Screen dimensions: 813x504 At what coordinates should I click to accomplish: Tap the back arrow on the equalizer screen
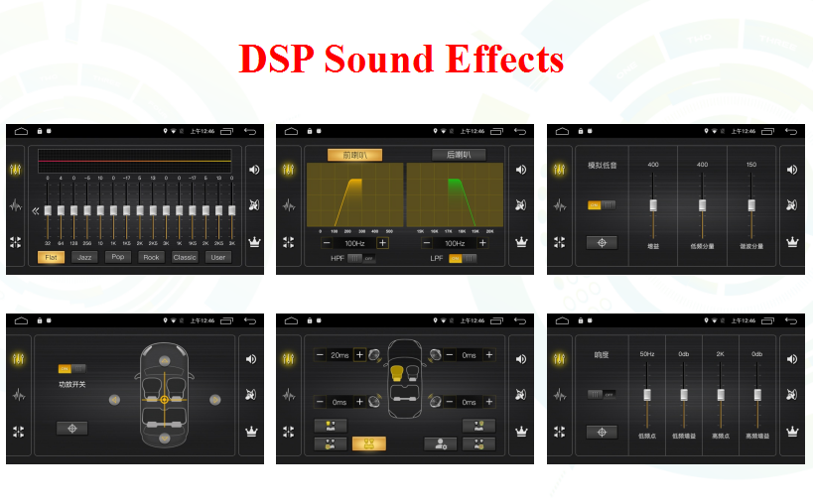[250, 132]
